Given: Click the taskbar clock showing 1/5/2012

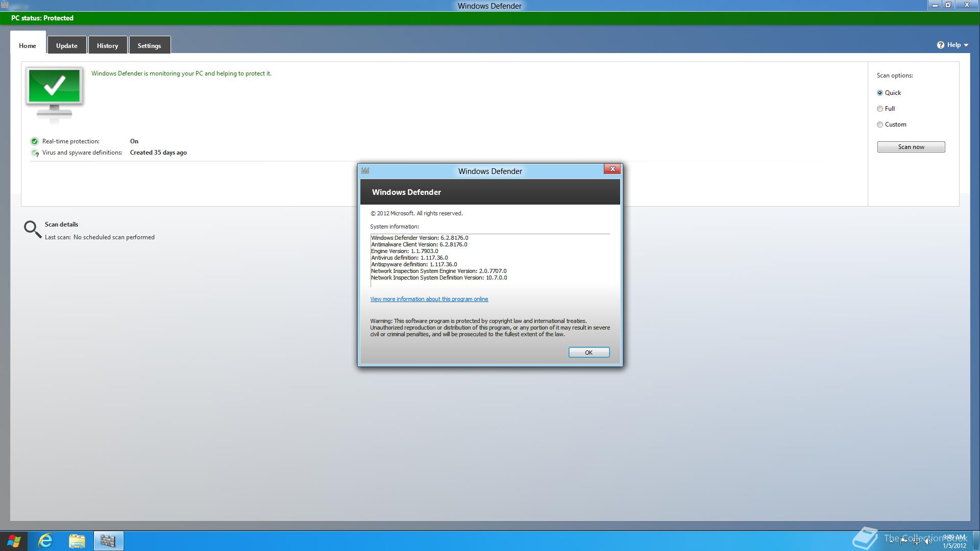Looking at the screenshot, I should point(954,541).
